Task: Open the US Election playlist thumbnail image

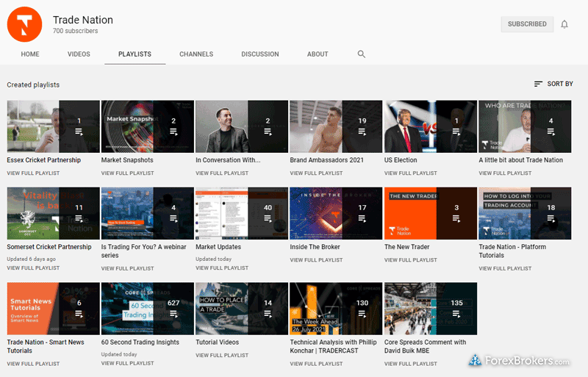Action: click(431, 126)
